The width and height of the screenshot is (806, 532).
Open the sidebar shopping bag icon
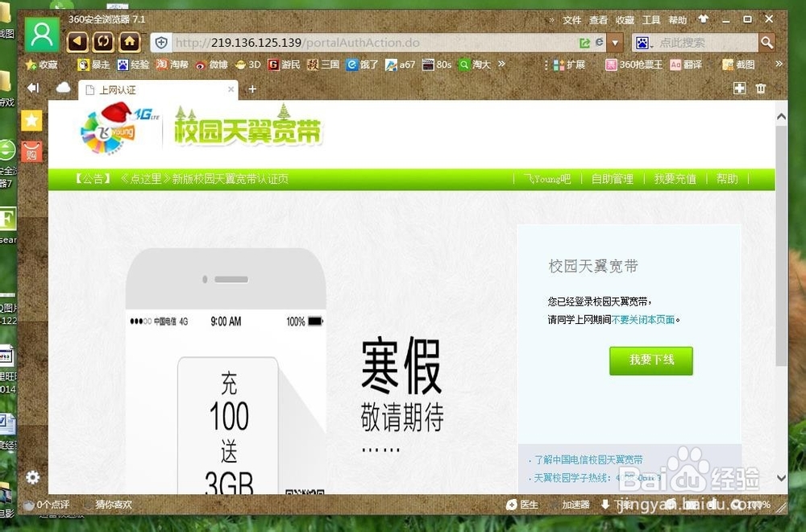coord(32,152)
